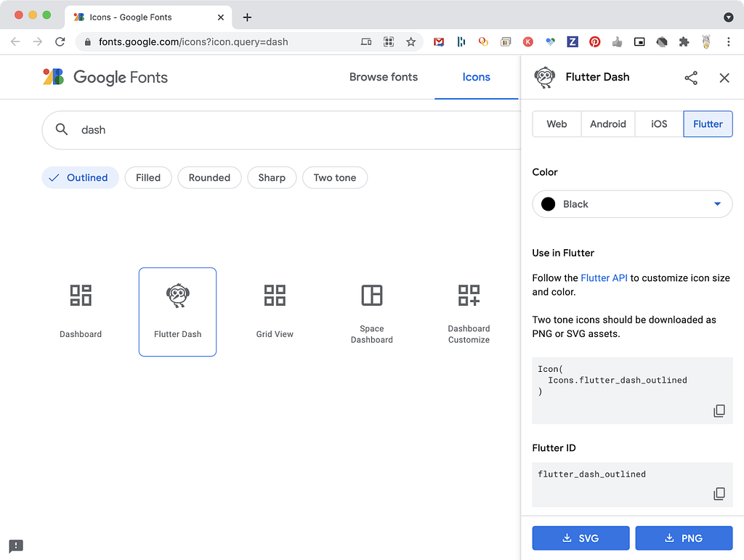Switch to the Web platform tab
744x560 pixels.
[557, 123]
